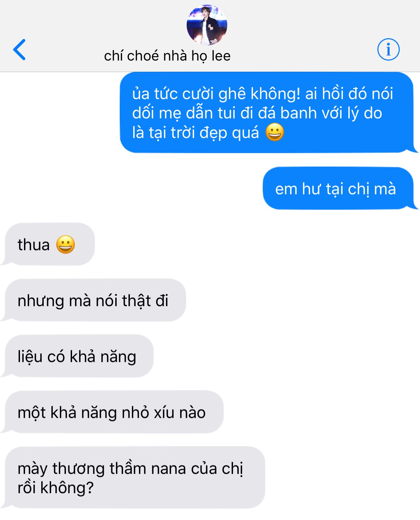Screen dimensions: 420x520
Task: Tap grinning emoji in the blue message
Action: point(275,132)
